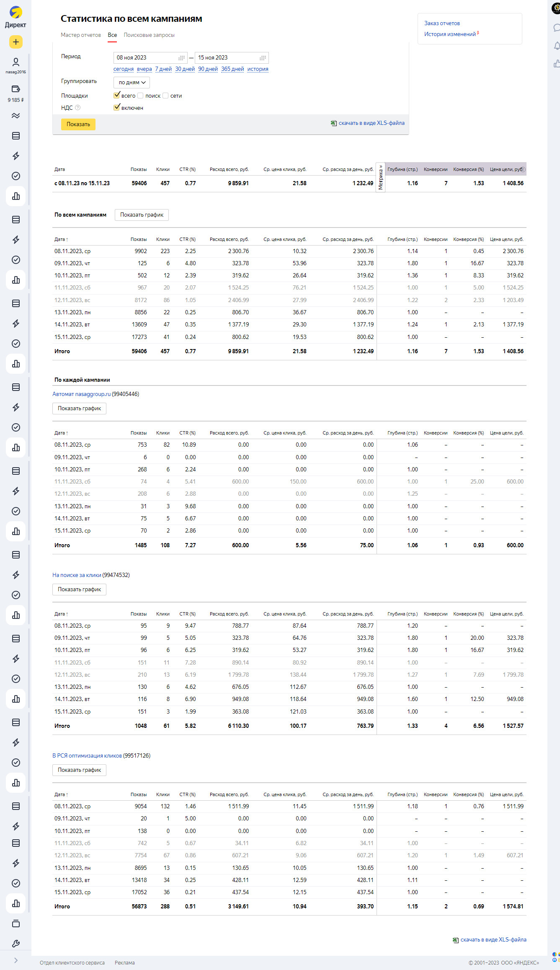This screenshot has height=970, width=560.
Task: Sort by Дата in В РСЯ оптимизация кликов table
Action: tap(61, 794)
